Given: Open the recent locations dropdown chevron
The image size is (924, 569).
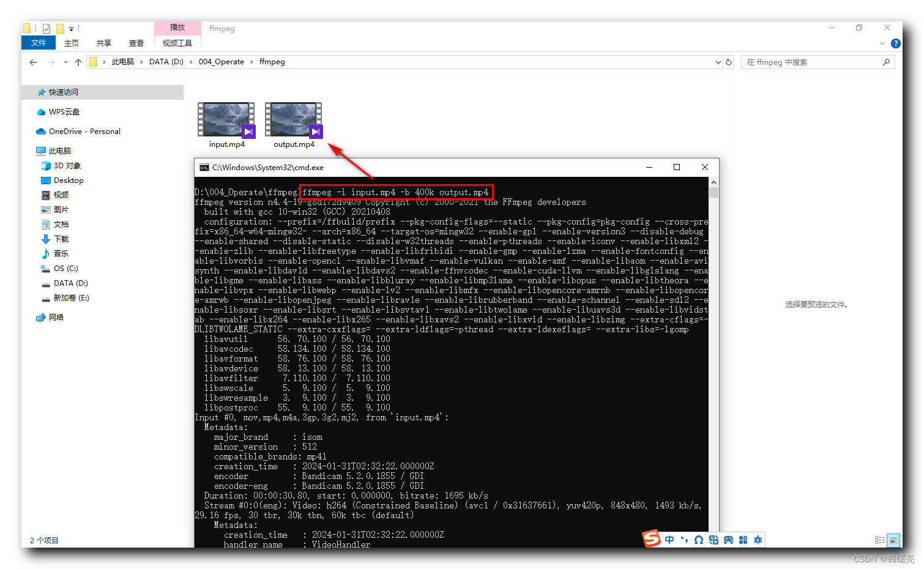Looking at the screenshot, I should click(x=65, y=62).
